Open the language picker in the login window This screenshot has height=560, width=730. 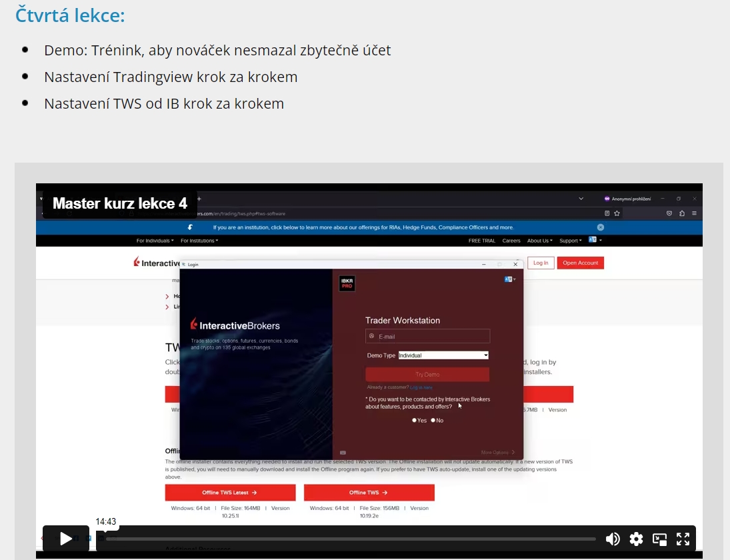(510, 279)
